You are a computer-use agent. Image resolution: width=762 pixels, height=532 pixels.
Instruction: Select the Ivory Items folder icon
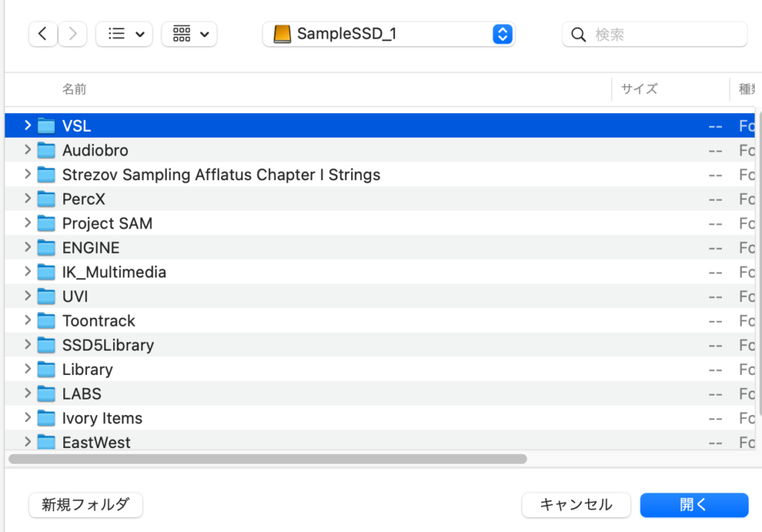pos(46,417)
